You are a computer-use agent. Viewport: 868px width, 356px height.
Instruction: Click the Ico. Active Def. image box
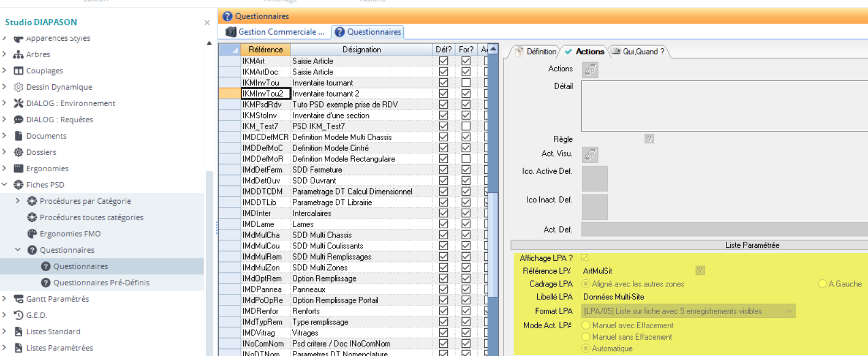tap(594, 179)
